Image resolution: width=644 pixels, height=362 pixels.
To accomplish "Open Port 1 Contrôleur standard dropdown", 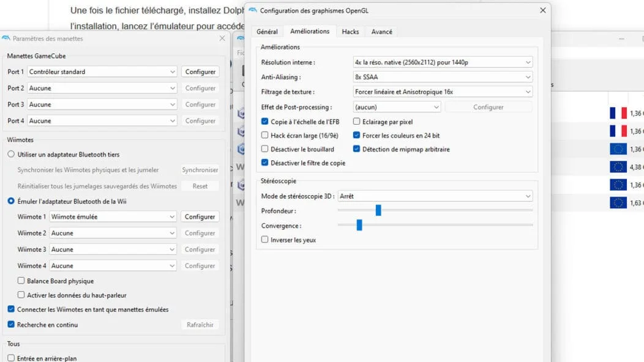I will [x=102, y=72].
